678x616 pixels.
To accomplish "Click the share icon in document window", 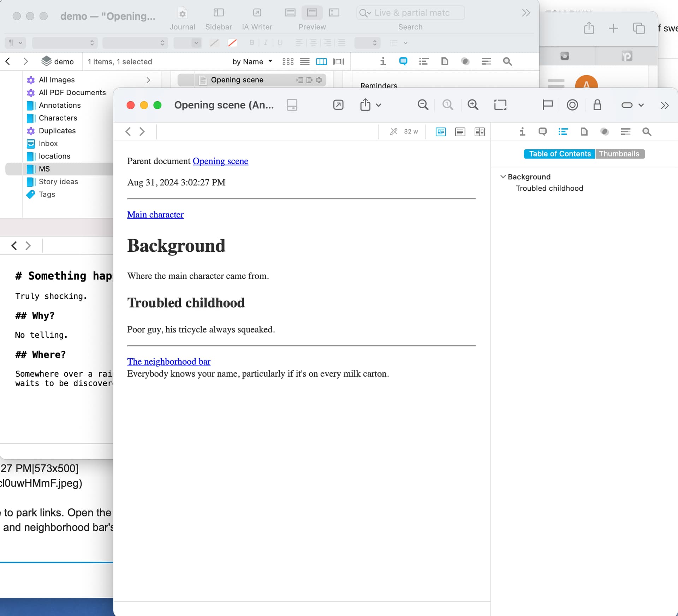I will pyautogui.click(x=365, y=105).
